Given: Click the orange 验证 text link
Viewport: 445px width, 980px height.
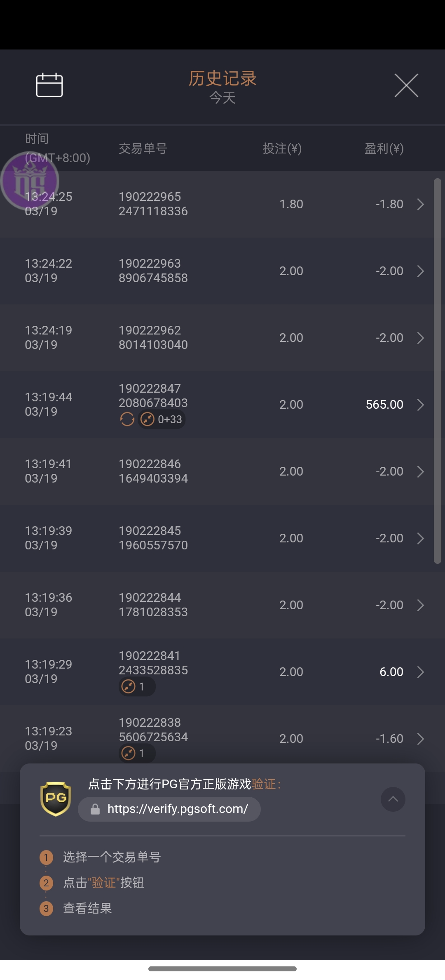Looking at the screenshot, I should pyautogui.click(x=264, y=784).
